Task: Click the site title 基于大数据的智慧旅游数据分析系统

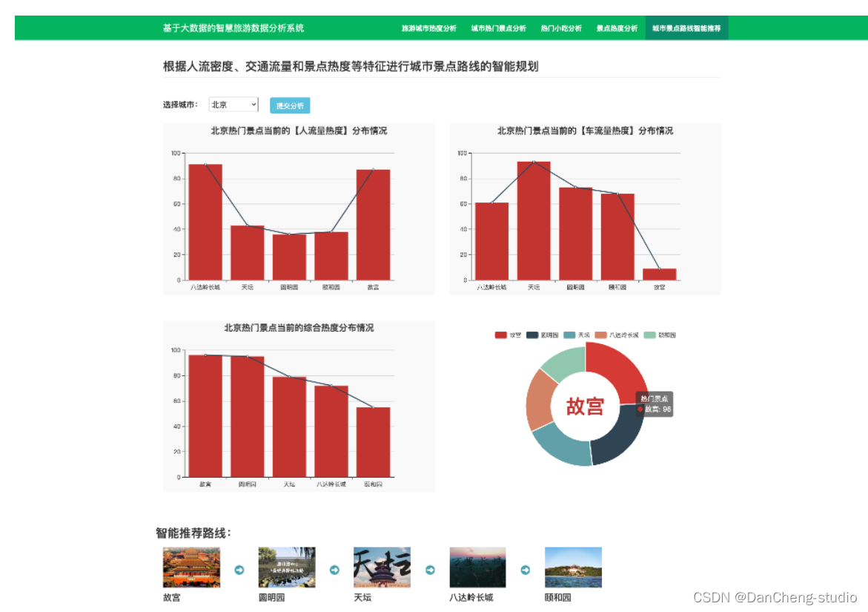Action: pos(233,28)
